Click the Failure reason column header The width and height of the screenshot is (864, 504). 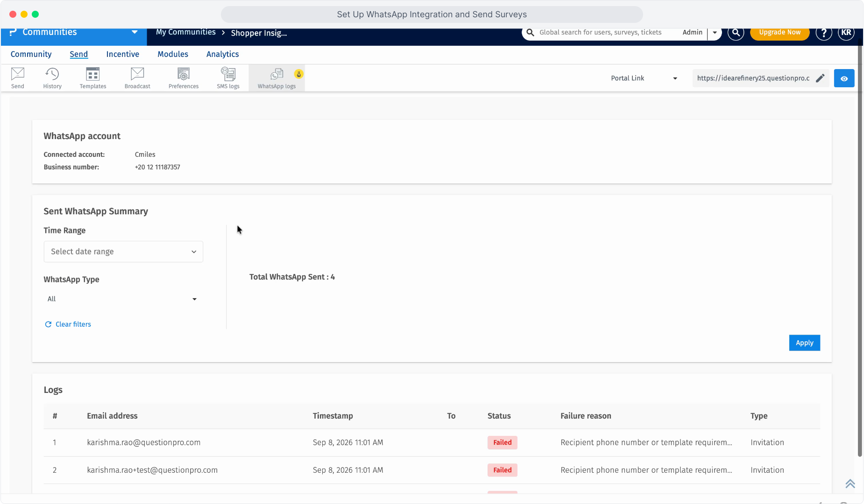[x=586, y=416]
